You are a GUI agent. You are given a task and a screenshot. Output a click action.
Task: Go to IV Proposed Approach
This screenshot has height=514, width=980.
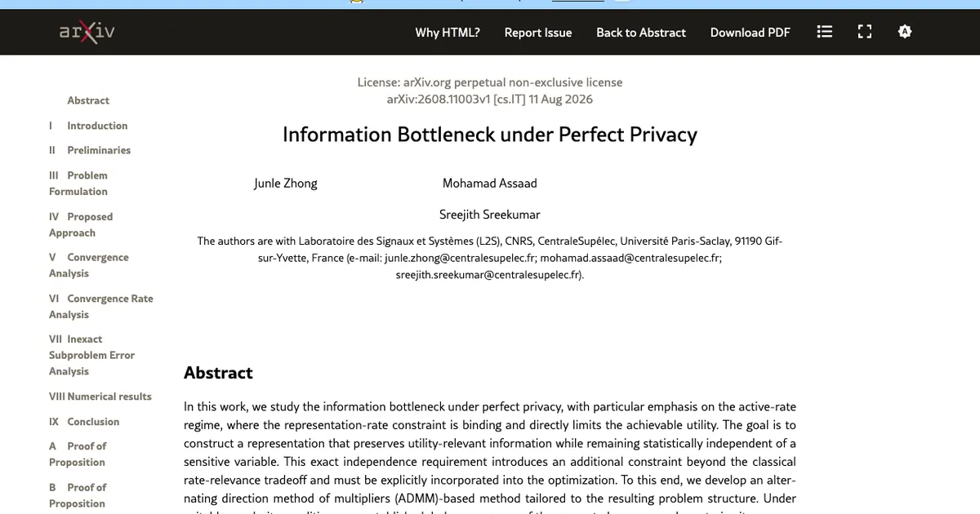pos(81,224)
